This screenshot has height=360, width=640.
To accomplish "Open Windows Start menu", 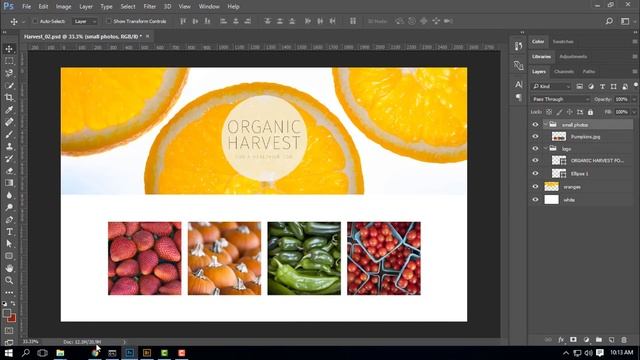I will (x=9, y=353).
